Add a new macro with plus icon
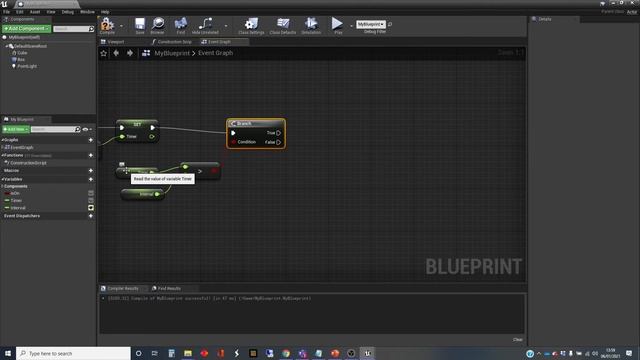Viewport: 640px width, 360px height. coord(91,170)
